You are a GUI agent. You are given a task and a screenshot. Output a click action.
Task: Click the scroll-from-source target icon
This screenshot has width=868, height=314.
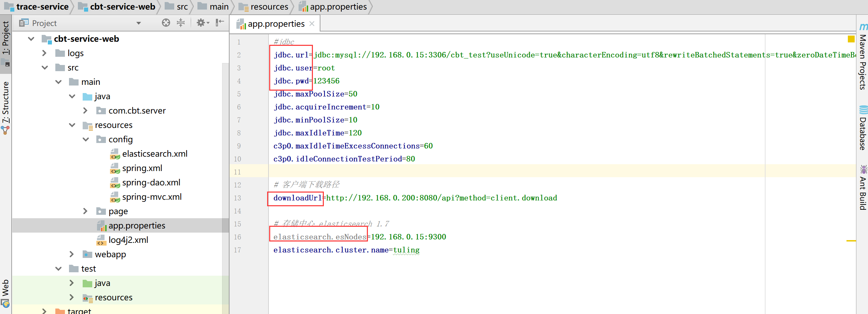pos(166,23)
